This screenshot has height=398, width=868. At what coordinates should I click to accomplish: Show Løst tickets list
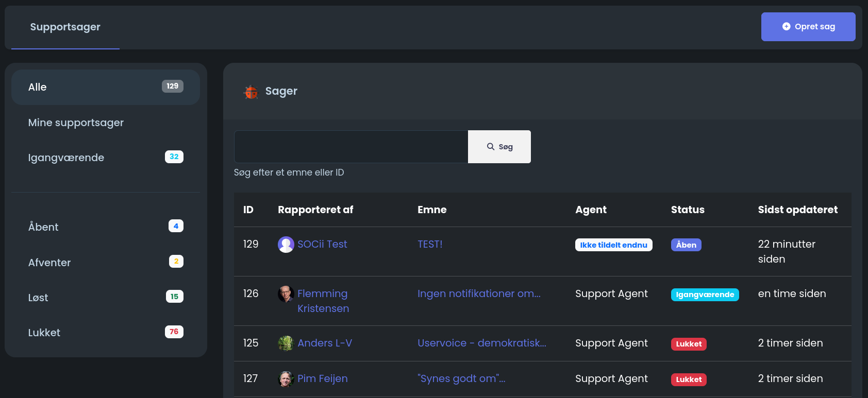(38, 298)
